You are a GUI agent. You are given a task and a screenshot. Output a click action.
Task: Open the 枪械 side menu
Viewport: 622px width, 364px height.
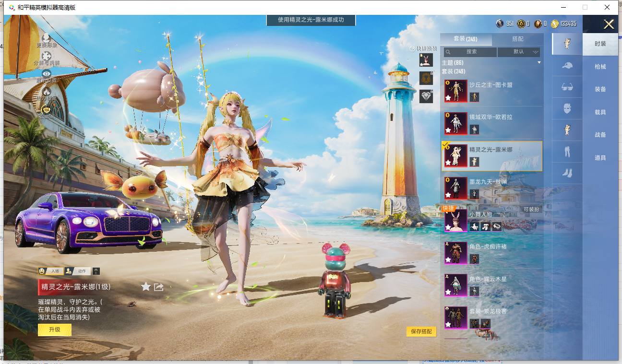pyautogui.click(x=600, y=67)
